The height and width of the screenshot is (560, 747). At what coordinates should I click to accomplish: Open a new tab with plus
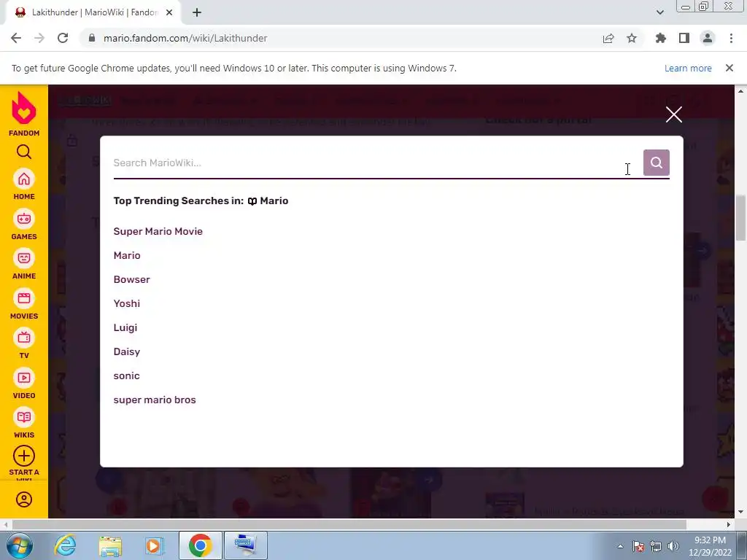pyautogui.click(x=197, y=13)
